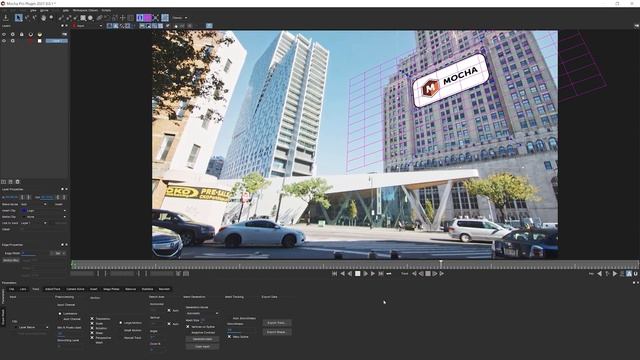
Task: Select the Luminance input channel radio
Action: [x=60, y=313]
